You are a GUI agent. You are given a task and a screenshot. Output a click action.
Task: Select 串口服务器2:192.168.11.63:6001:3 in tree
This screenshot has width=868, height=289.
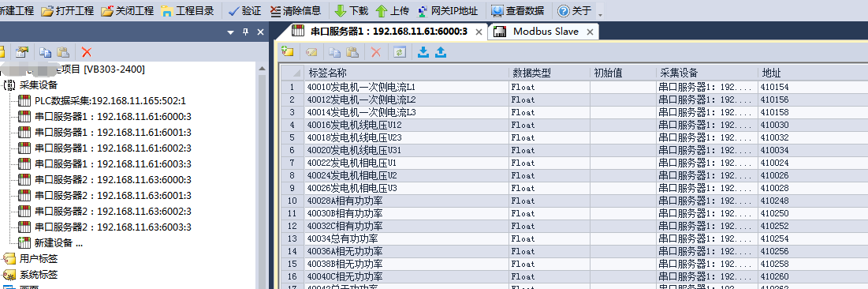(113, 195)
